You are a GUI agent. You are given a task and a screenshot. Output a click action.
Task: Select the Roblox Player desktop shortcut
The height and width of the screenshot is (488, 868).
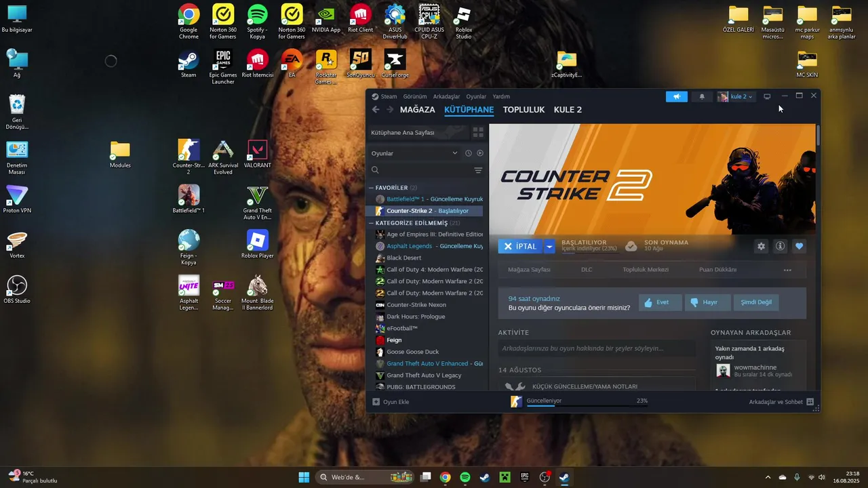(258, 244)
